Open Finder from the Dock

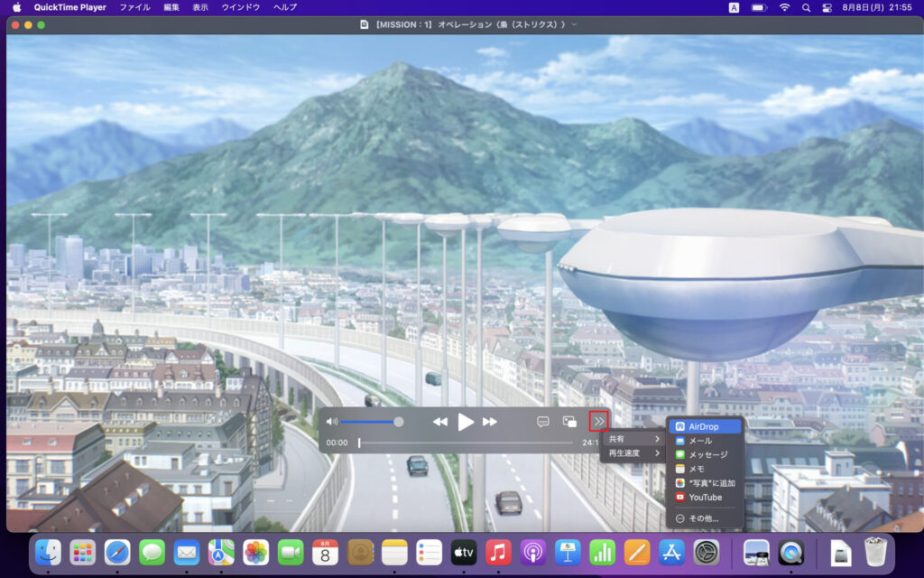click(x=49, y=553)
